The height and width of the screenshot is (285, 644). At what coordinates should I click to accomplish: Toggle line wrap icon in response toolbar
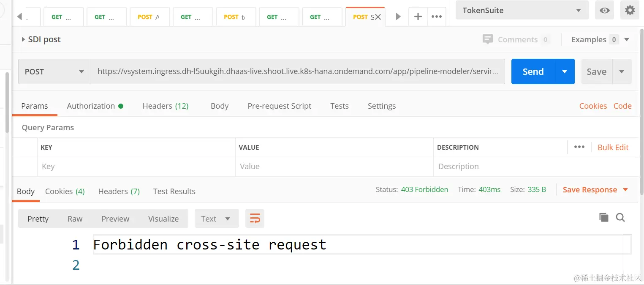(255, 219)
